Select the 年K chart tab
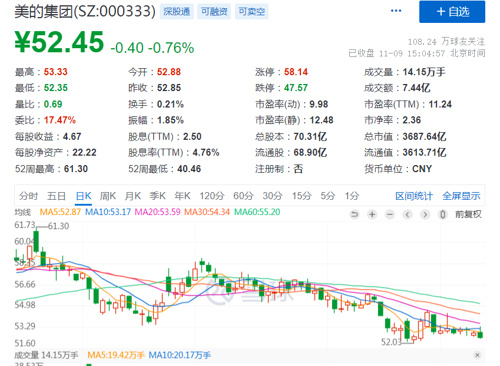This screenshot has width=500, height=366. point(182,196)
